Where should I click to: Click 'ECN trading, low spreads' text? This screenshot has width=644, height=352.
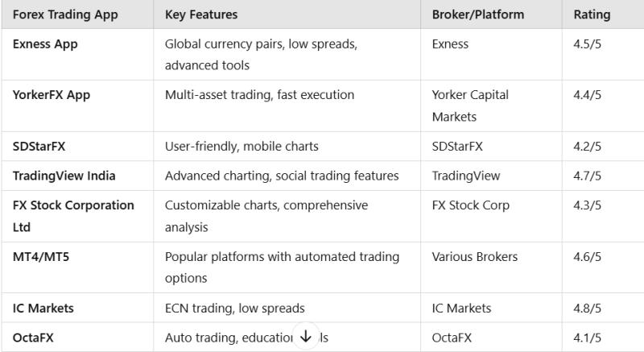coord(234,309)
